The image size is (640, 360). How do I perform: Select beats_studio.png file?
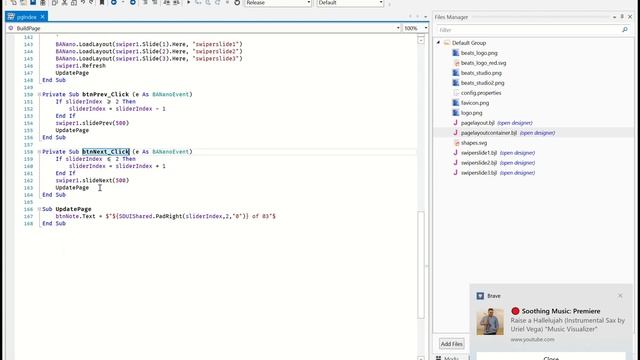[x=481, y=73]
